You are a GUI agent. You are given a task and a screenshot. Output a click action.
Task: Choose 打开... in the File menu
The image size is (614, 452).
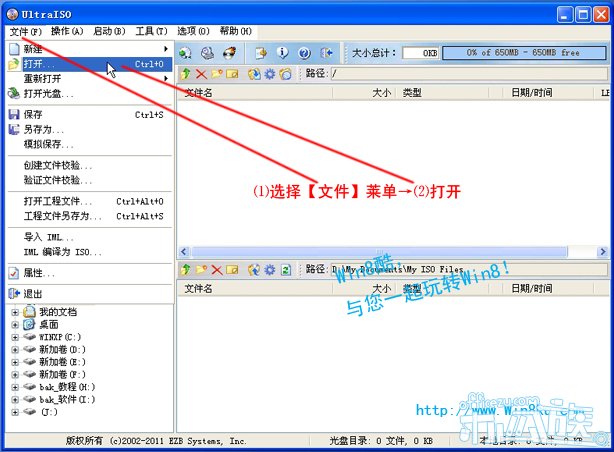pyautogui.click(x=90, y=64)
